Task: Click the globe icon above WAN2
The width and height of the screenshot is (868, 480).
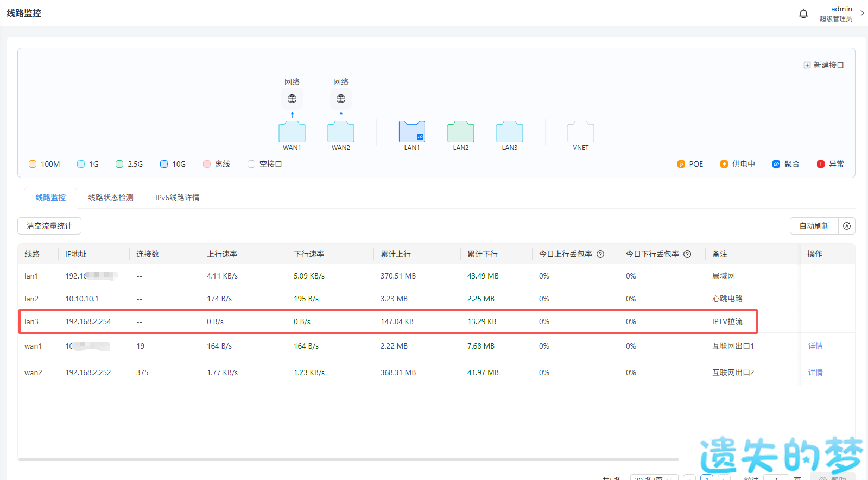Action: (x=341, y=99)
